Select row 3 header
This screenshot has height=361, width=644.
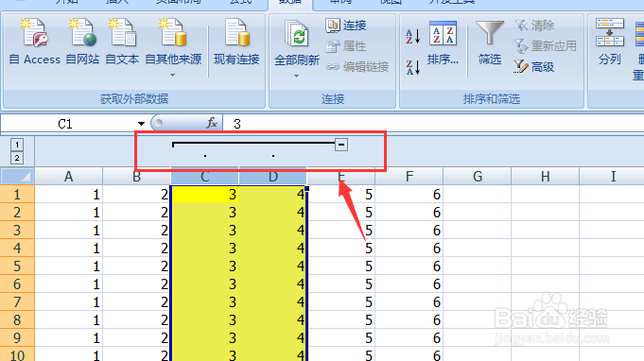[x=17, y=231]
